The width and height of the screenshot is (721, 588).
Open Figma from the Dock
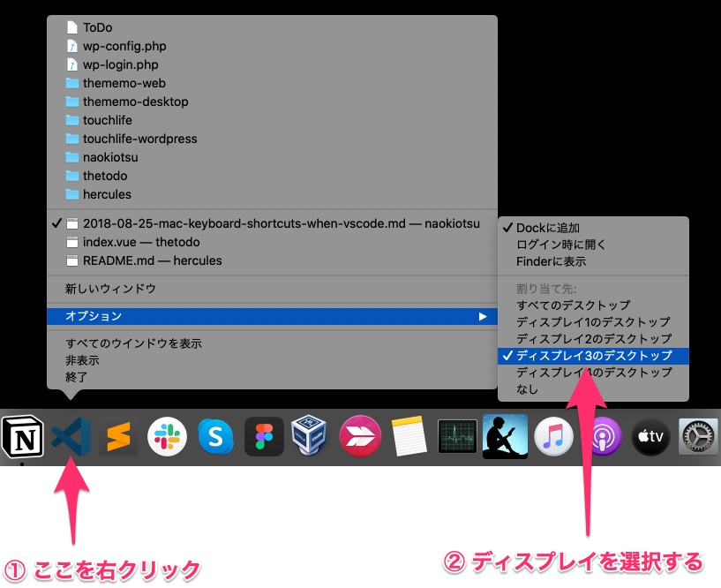264,436
